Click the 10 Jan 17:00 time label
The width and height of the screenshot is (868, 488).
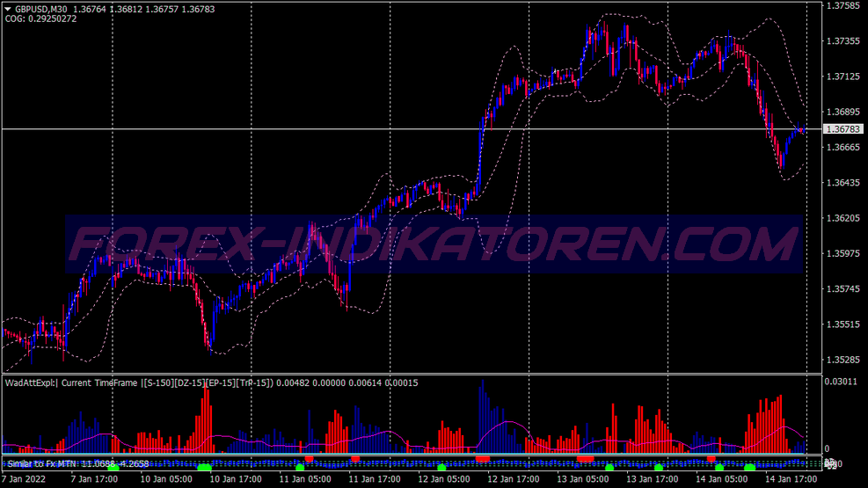[x=236, y=479]
